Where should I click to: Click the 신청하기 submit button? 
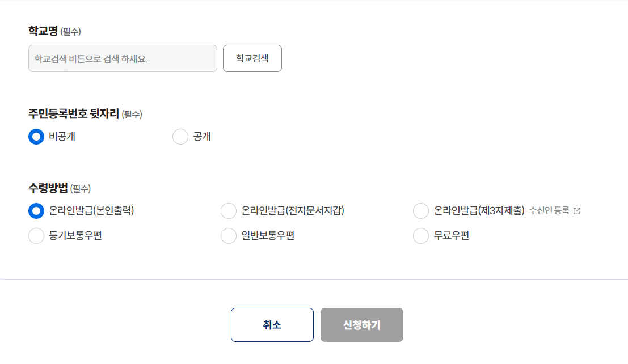tap(361, 324)
